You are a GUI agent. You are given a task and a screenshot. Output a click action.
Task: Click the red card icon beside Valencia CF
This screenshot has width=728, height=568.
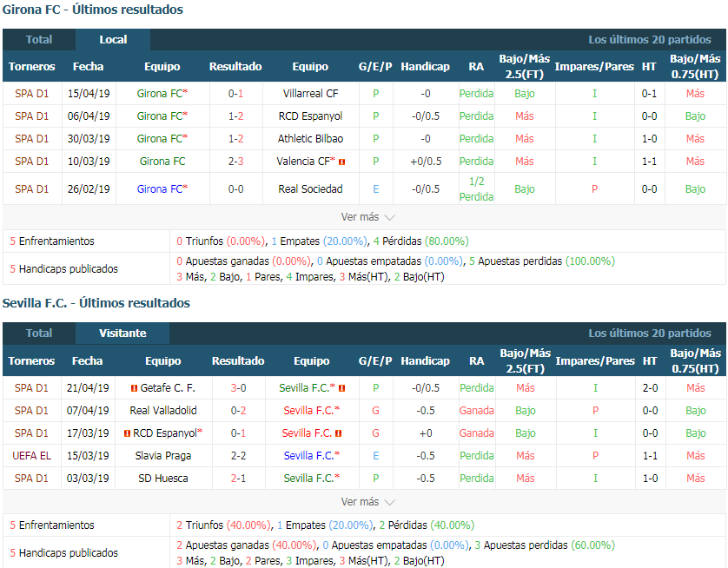click(x=341, y=162)
